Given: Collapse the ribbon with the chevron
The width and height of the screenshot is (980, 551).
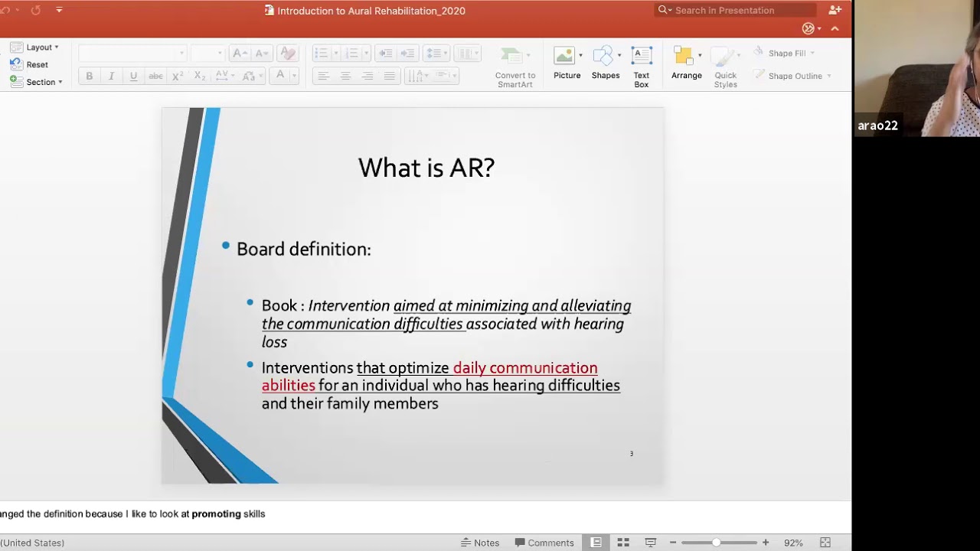Looking at the screenshot, I should coord(835,28).
